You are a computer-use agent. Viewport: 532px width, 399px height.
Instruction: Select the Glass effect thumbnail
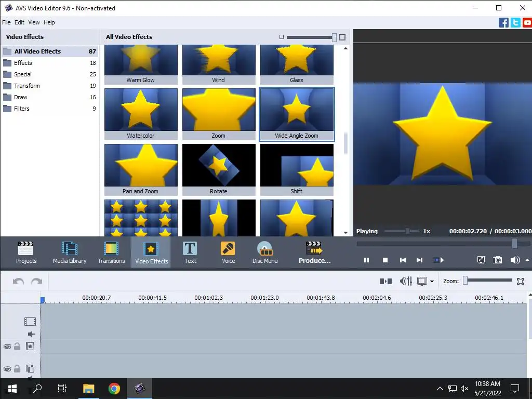297,64
